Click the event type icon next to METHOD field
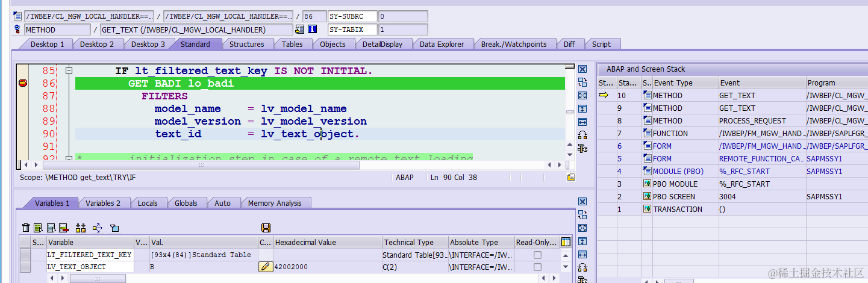Screen dimensions: 868x283 17,30
